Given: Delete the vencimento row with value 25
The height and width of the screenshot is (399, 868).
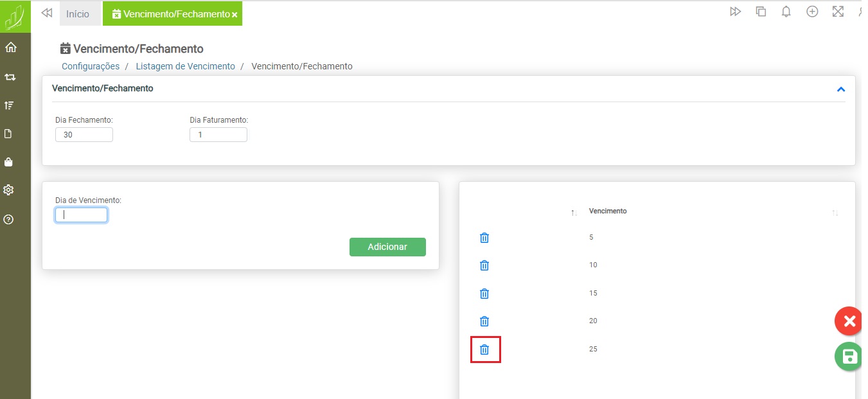Looking at the screenshot, I should point(484,350).
